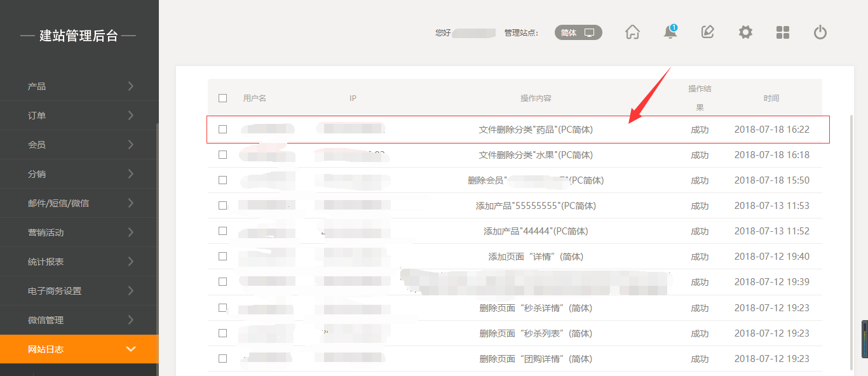
Task: Click the 时间 column header
Action: point(771,98)
